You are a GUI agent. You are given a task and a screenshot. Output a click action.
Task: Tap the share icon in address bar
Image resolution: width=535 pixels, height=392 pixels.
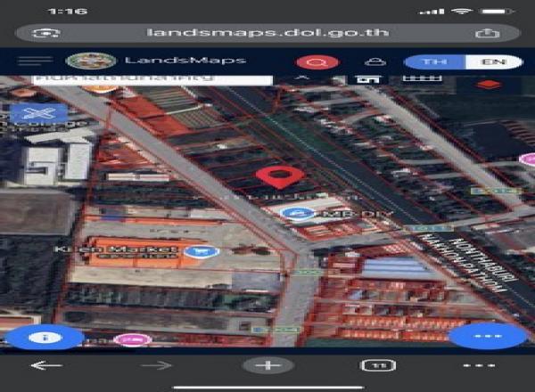click(x=487, y=33)
